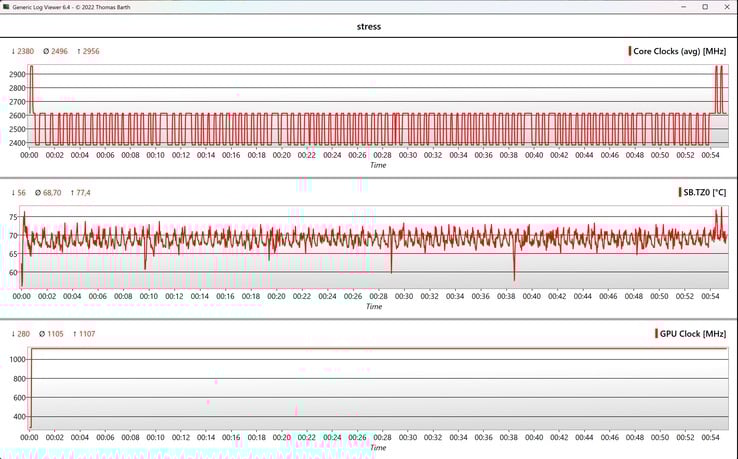738x459 pixels.
Task: Click the 00:28 tick in Core Clocks chart
Action: pyautogui.click(x=382, y=155)
